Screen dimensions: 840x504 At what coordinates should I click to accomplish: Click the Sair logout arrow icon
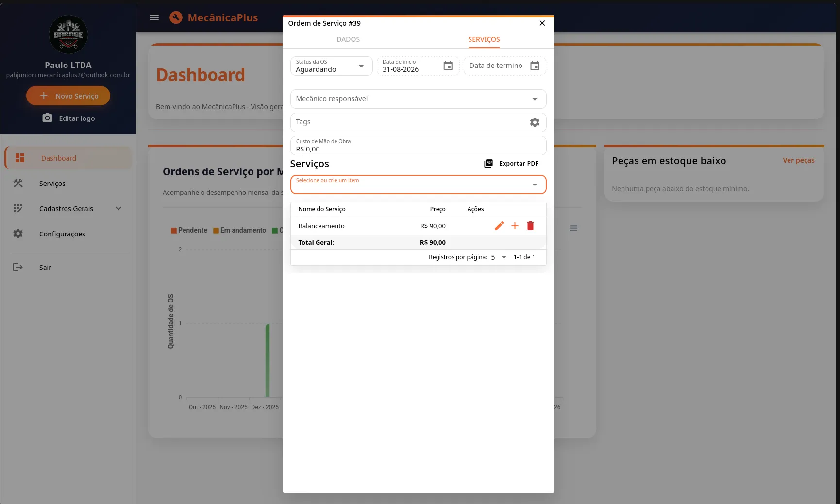pyautogui.click(x=18, y=267)
